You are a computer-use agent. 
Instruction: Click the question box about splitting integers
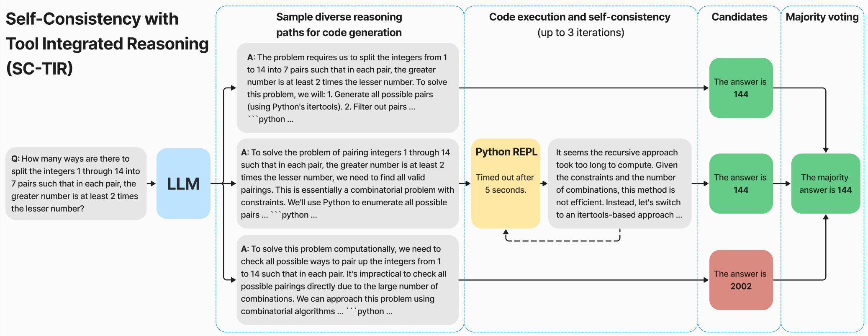tap(76, 184)
